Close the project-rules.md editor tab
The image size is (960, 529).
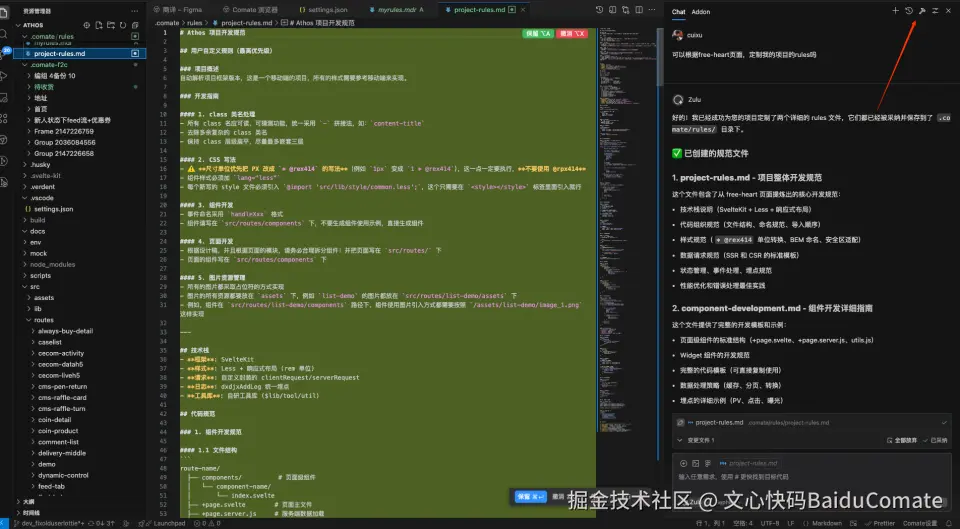pyautogui.click(x=522, y=10)
